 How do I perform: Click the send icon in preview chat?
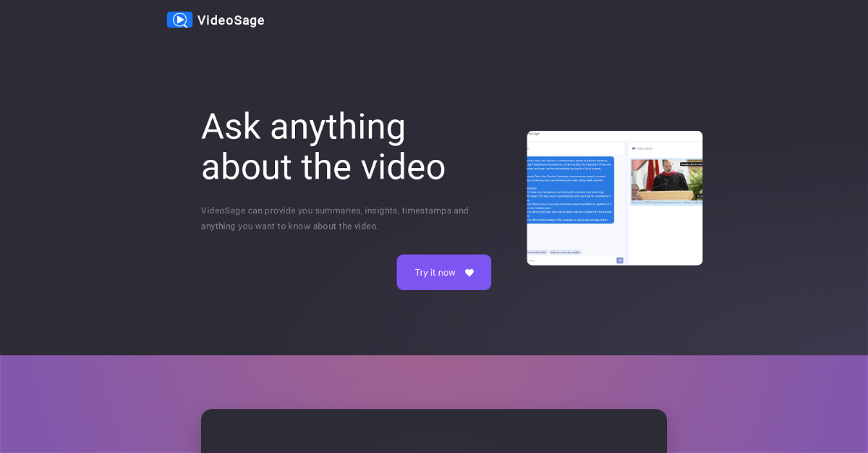click(x=619, y=260)
